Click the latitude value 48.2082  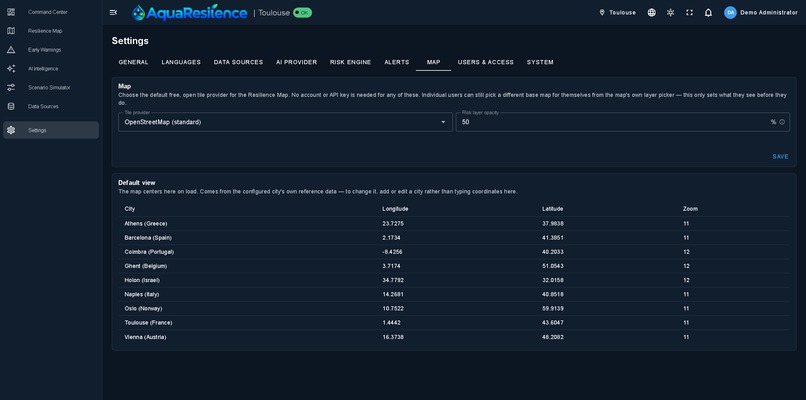(x=553, y=337)
